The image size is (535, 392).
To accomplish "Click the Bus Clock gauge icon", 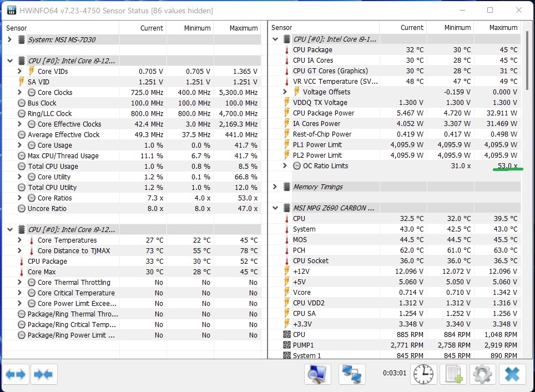I will (x=22, y=103).
